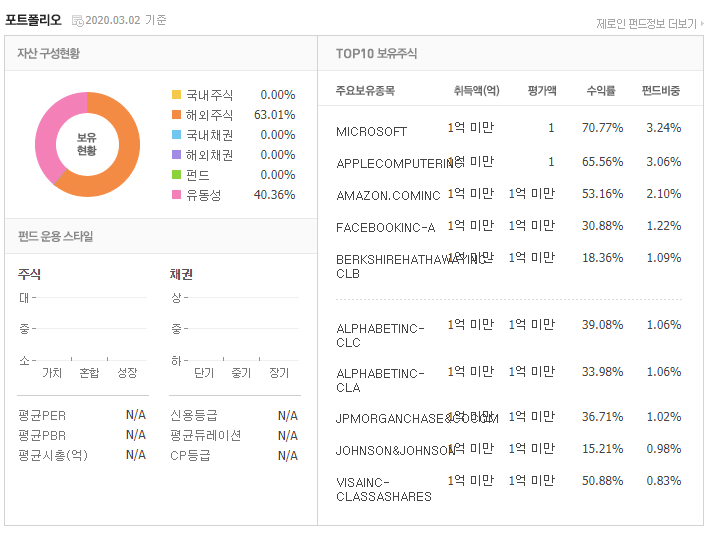The image size is (722, 539).
Task: Click the 보유현황 donut chart center
Action: pos(87,144)
